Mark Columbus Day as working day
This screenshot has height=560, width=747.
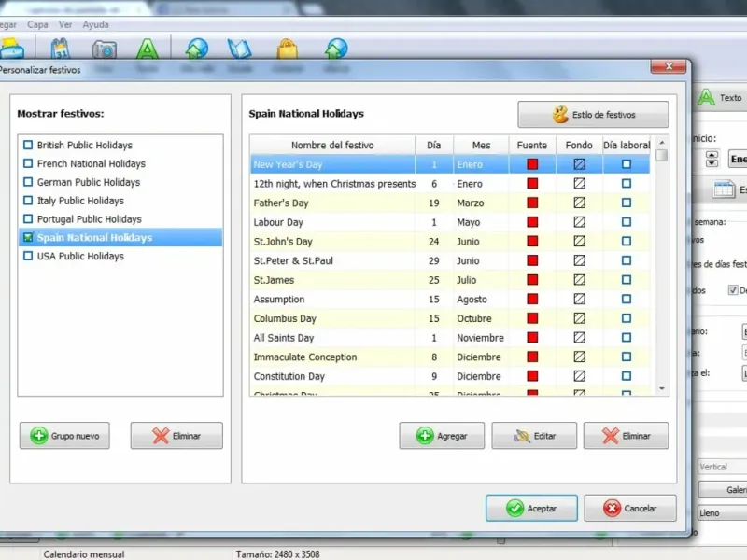click(x=627, y=318)
